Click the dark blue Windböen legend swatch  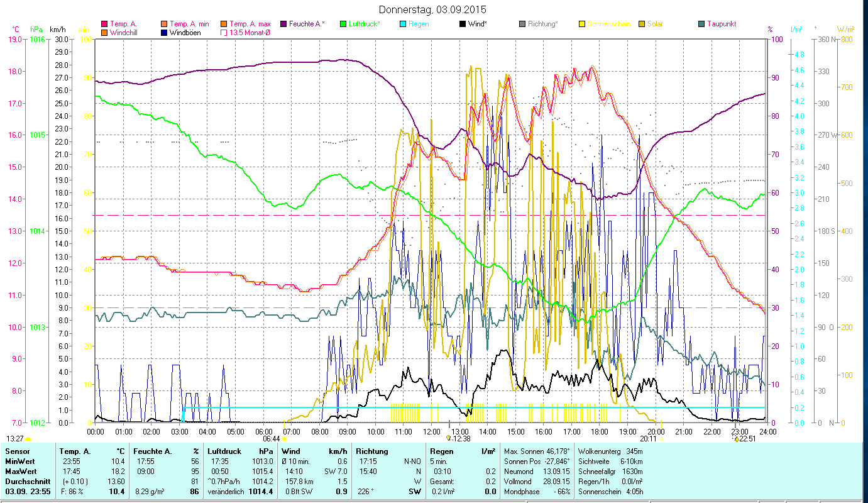point(165,32)
